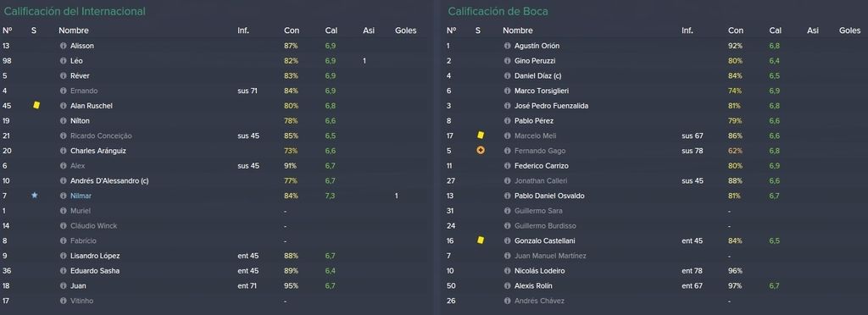Open the info icon next to Nilmar
868x315 pixels.
[x=63, y=196]
